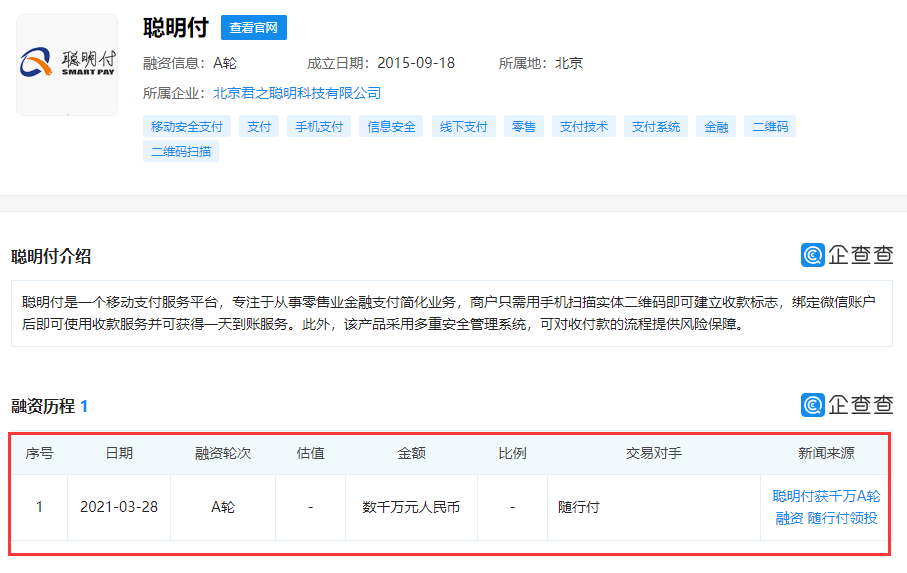Screen dimensions: 907x573
Task: Select the 移动安全支付 tag
Action: (x=187, y=127)
